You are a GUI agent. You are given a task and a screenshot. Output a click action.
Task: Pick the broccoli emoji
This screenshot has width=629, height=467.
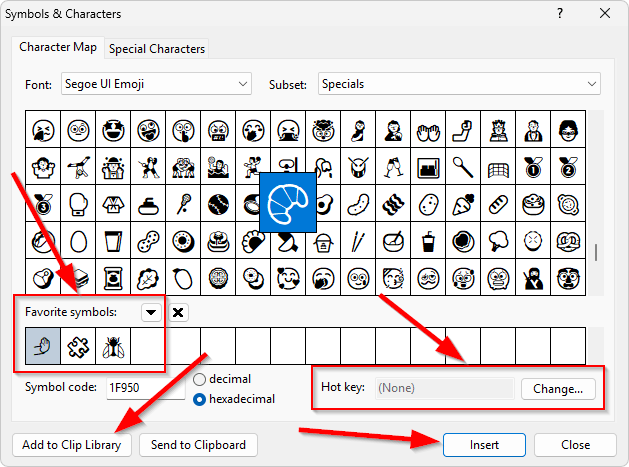pos(498,241)
